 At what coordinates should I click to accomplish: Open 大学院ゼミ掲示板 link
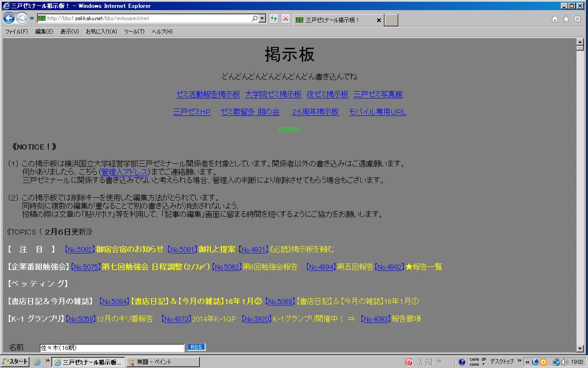273,94
